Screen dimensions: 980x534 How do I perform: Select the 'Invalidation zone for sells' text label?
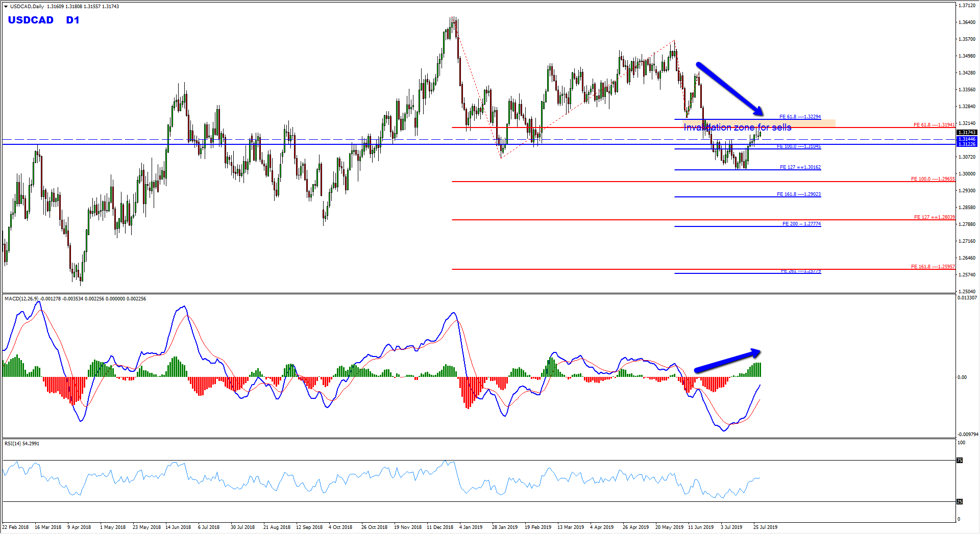coord(737,128)
